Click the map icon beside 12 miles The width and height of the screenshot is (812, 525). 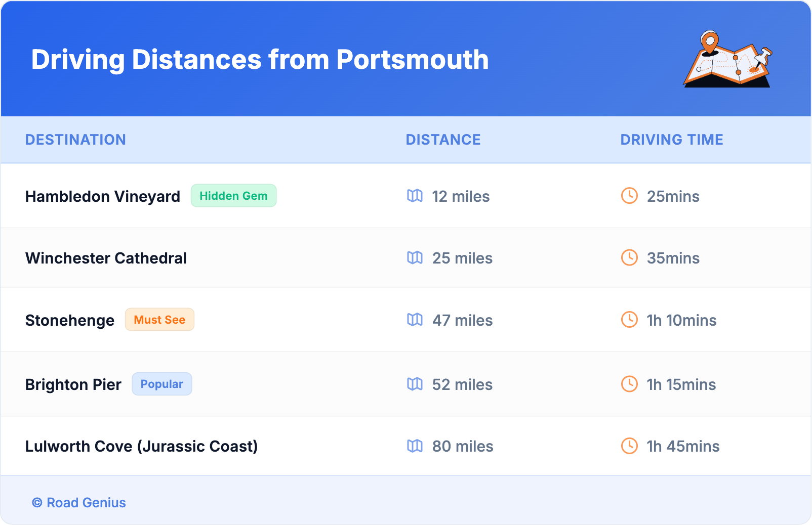point(415,196)
